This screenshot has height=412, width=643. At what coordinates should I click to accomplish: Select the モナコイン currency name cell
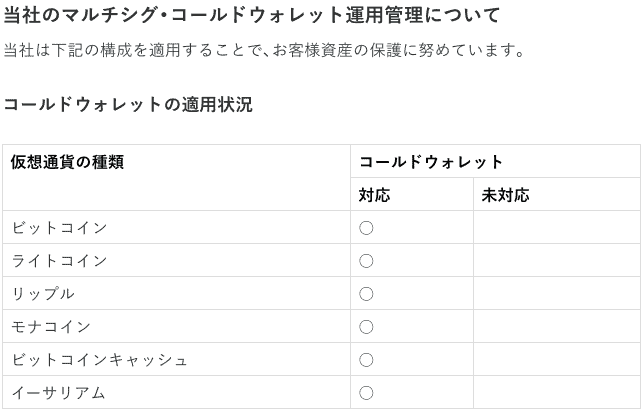pos(176,326)
